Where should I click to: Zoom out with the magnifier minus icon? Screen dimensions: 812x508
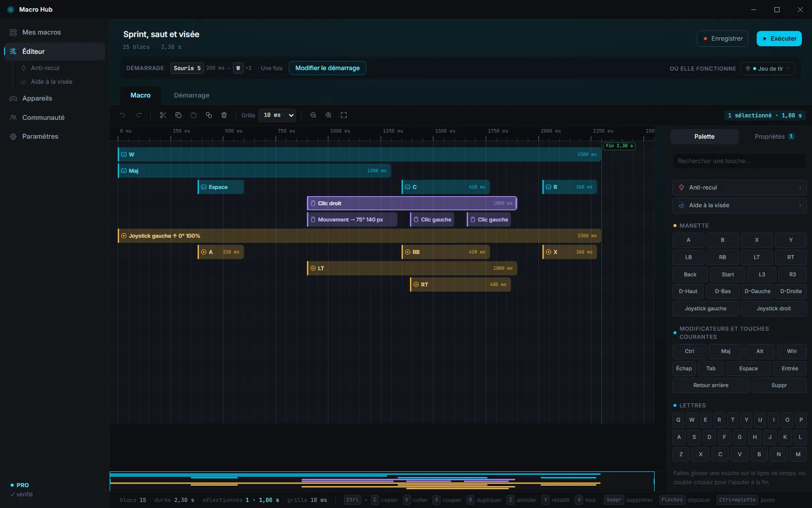[x=313, y=115]
